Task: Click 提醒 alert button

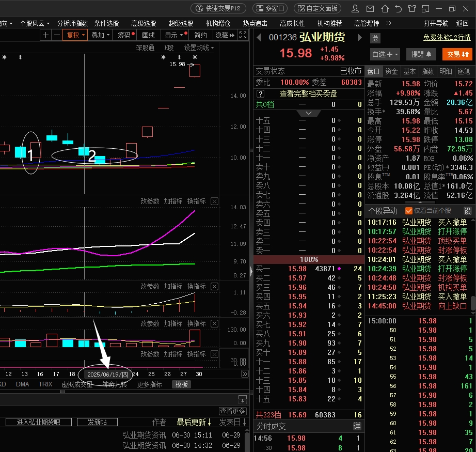Action: [x=421, y=54]
